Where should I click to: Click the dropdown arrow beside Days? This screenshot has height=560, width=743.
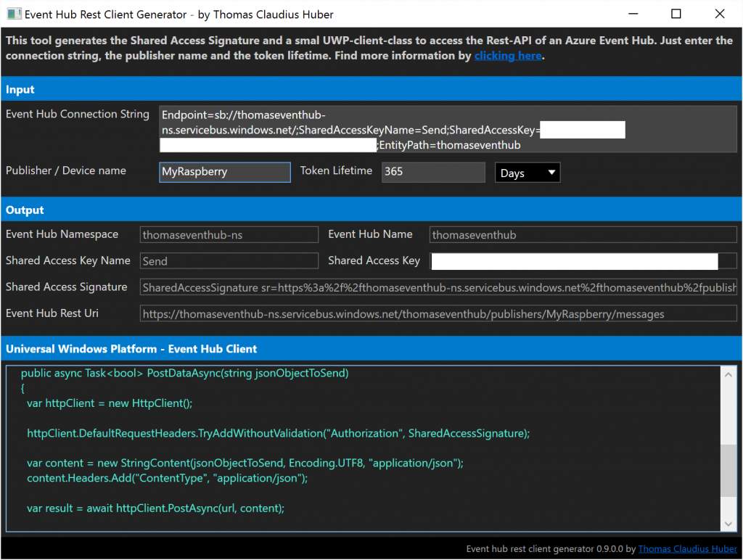[550, 172]
